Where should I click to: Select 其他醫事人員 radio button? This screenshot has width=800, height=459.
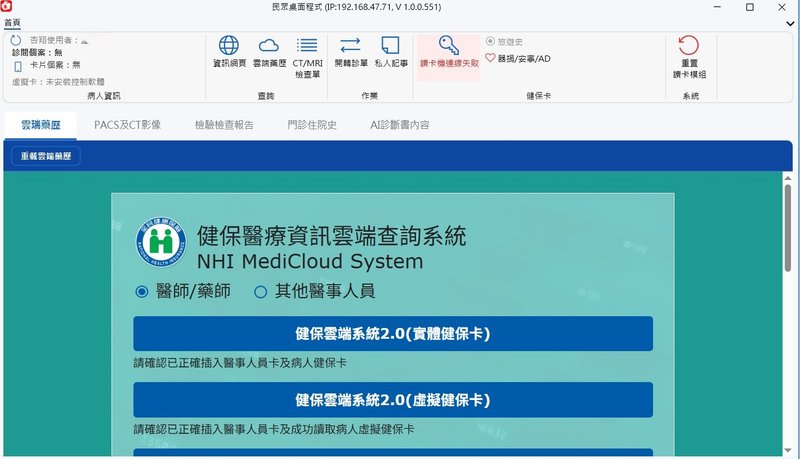261,292
